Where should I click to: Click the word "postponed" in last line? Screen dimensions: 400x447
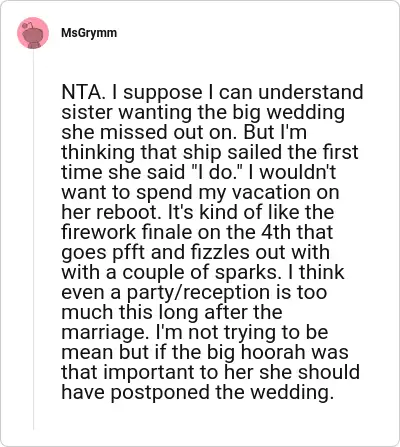161,392
